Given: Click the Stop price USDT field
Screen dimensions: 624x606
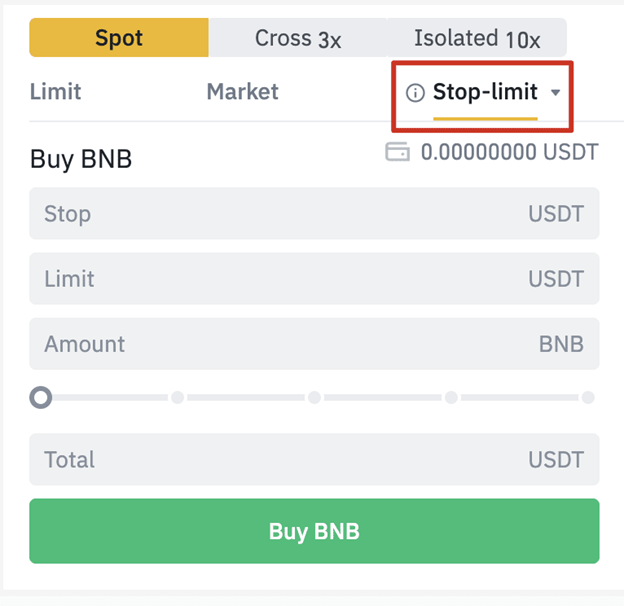Looking at the screenshot, I should pos(314,213).
